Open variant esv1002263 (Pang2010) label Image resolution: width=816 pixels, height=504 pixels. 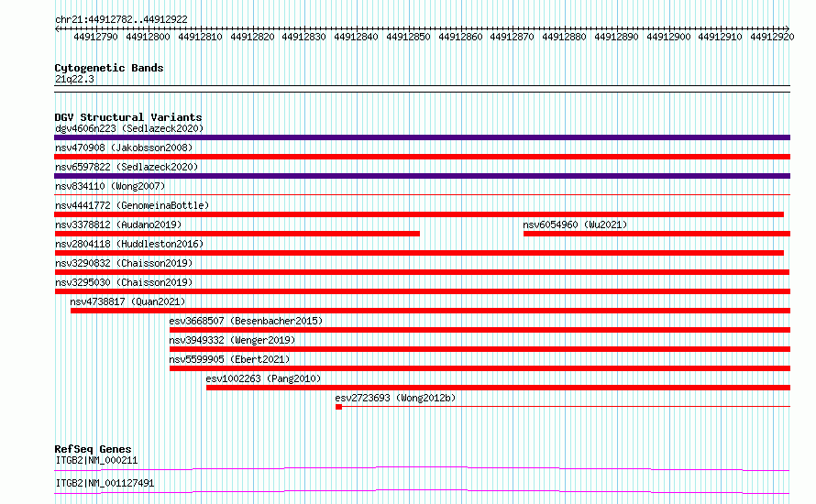click(x=263, y=378)
